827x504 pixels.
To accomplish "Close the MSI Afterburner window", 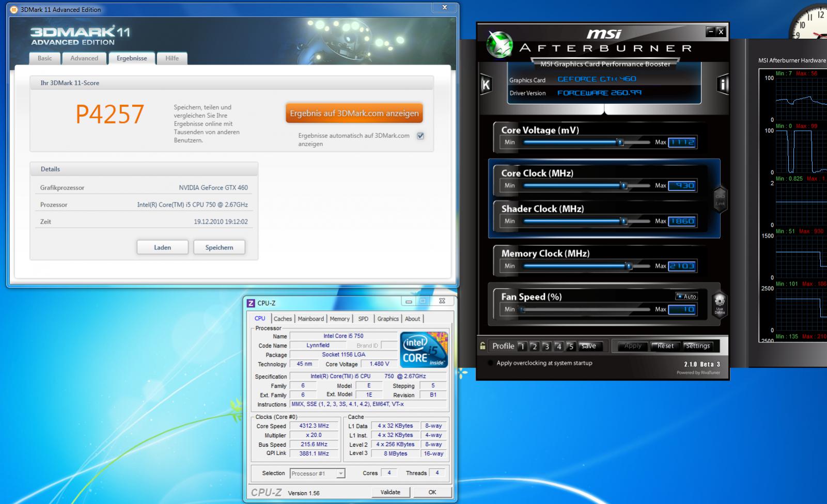I will [721, 31].
